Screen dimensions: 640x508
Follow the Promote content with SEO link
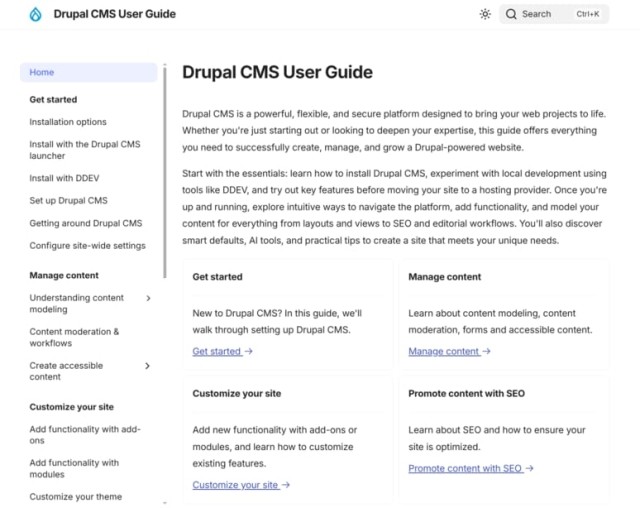coord(471,468)
